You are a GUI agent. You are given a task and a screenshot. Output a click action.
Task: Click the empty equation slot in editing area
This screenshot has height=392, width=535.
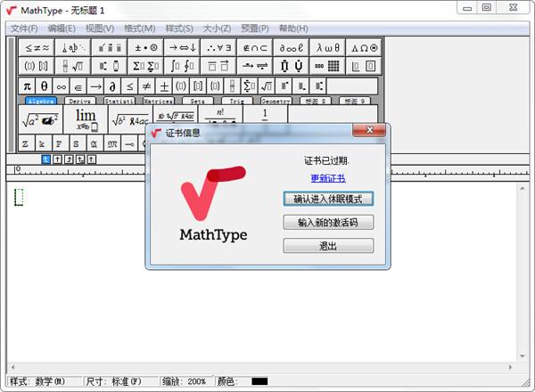pos(19,198)
